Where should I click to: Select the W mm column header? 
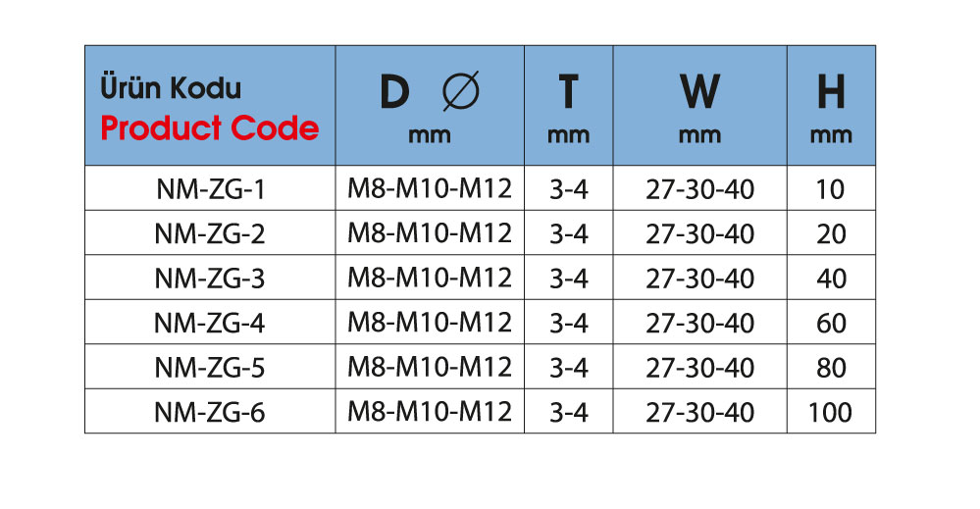tap(699, 106)
